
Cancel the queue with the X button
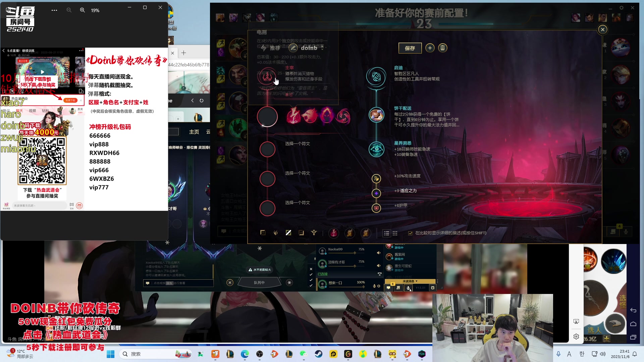pyautogui.click(x=230, y=283)
